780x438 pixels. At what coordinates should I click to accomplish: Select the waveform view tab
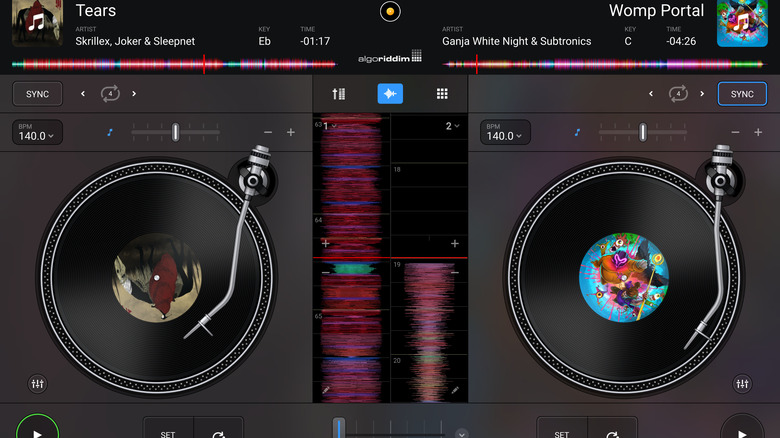pyautogui.click(x=390, y=94)
